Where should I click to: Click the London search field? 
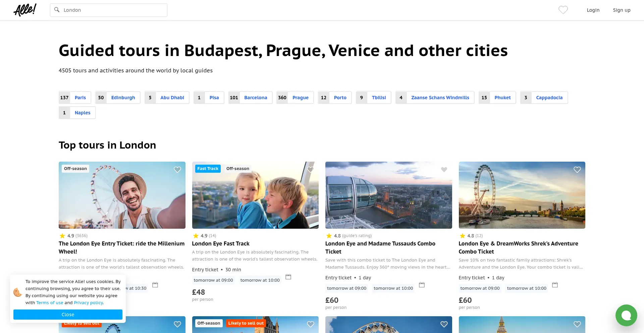pos(109,10)
